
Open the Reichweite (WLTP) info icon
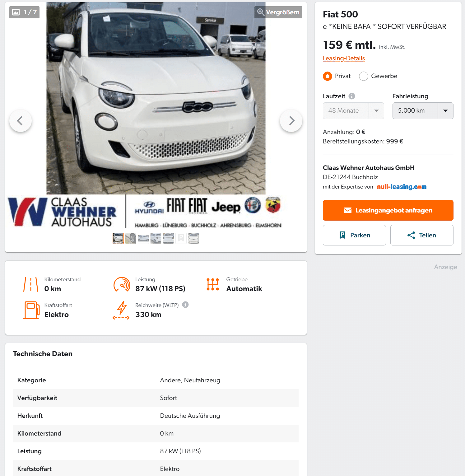click(x=185, y=305)
